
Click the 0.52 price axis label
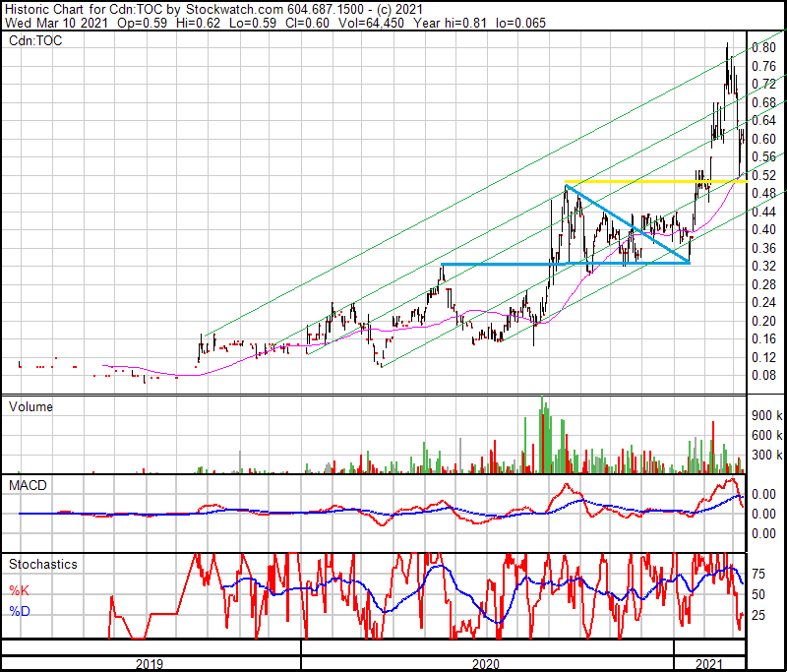764,175
